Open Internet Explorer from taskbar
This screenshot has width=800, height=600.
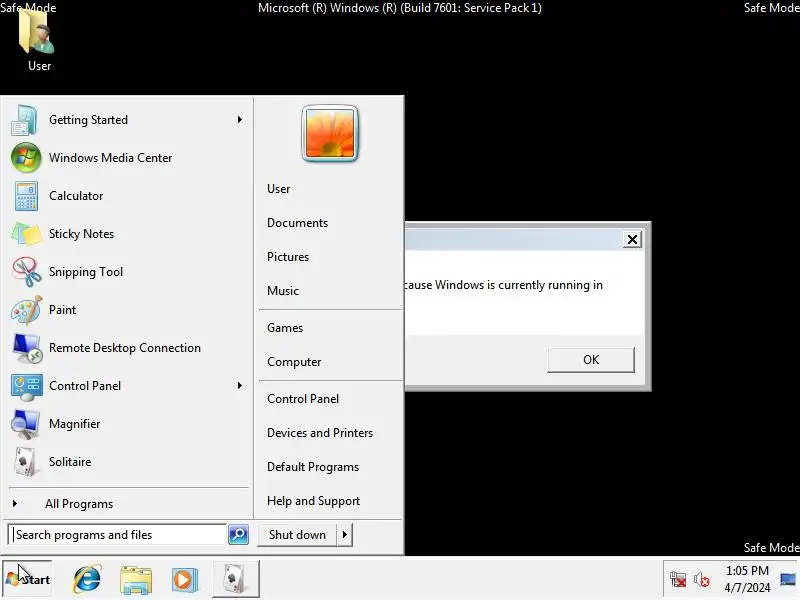click(x=87, y=579)
